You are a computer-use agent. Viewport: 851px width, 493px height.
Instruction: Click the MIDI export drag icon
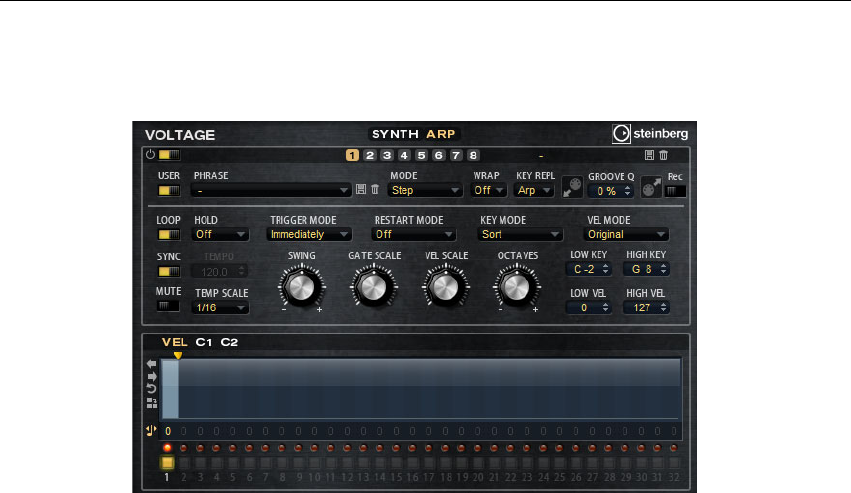(x=651, y=187)
